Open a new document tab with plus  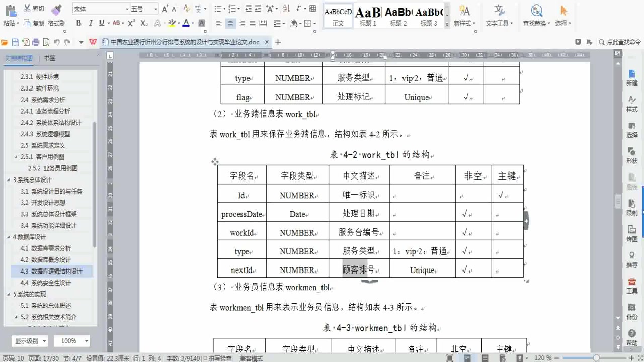[x=278, y=42]
